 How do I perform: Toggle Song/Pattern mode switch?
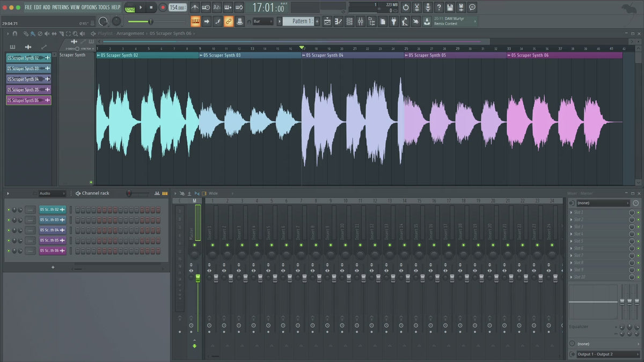coord(130,8)
